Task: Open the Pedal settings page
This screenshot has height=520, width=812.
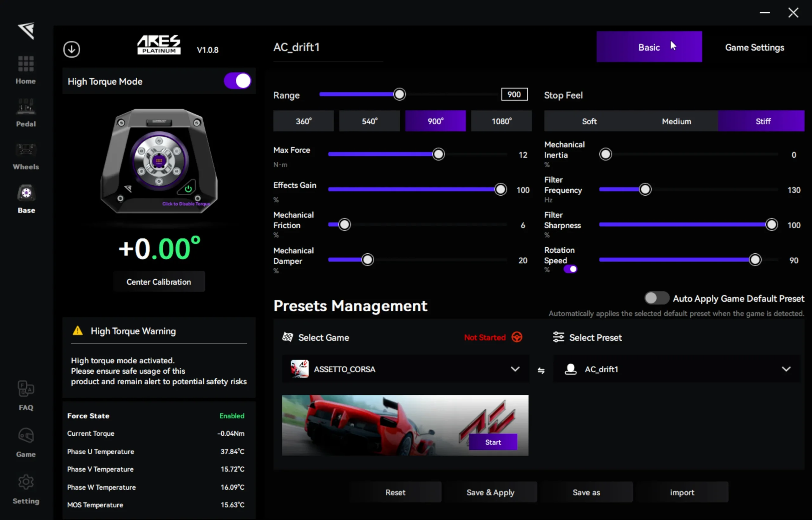Action: (26, 113)
